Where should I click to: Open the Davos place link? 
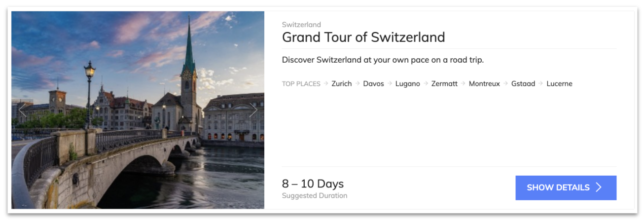pyautogui.click(x=373, y=84)
